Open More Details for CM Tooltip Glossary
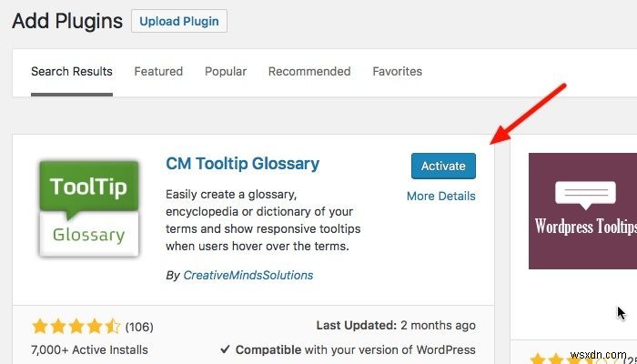The image size is (637, 364). (441, 196)
